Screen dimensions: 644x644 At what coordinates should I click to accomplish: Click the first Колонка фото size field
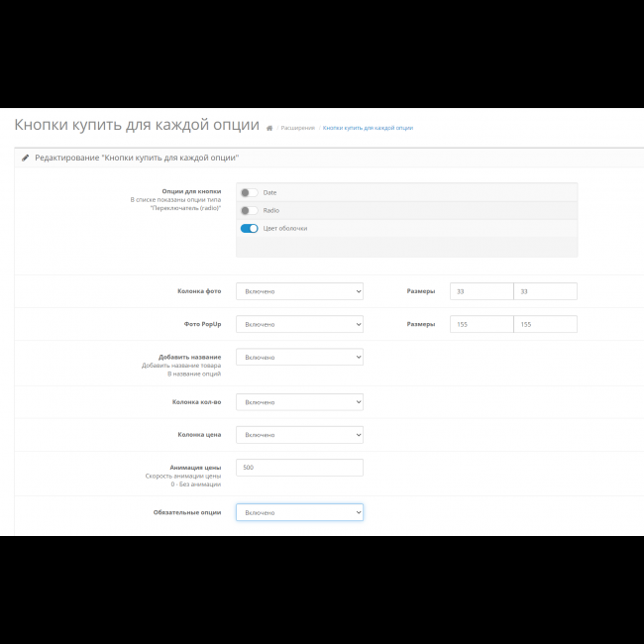pos(482,291)
